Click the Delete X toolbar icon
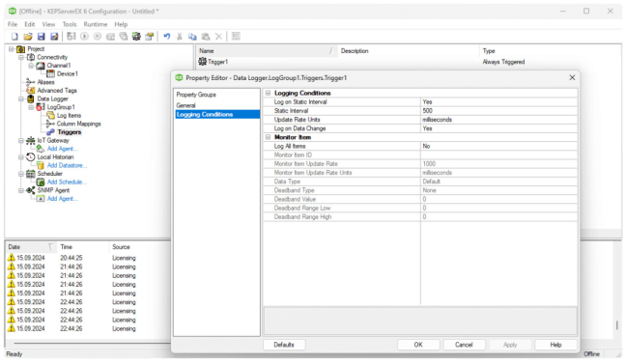626x364 pixels. (218, 37)
